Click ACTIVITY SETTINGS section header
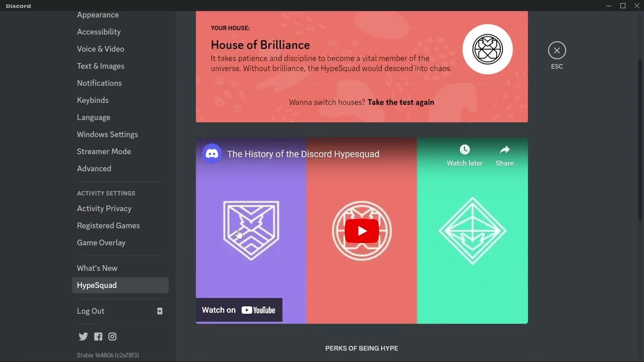 coord(106,193)
